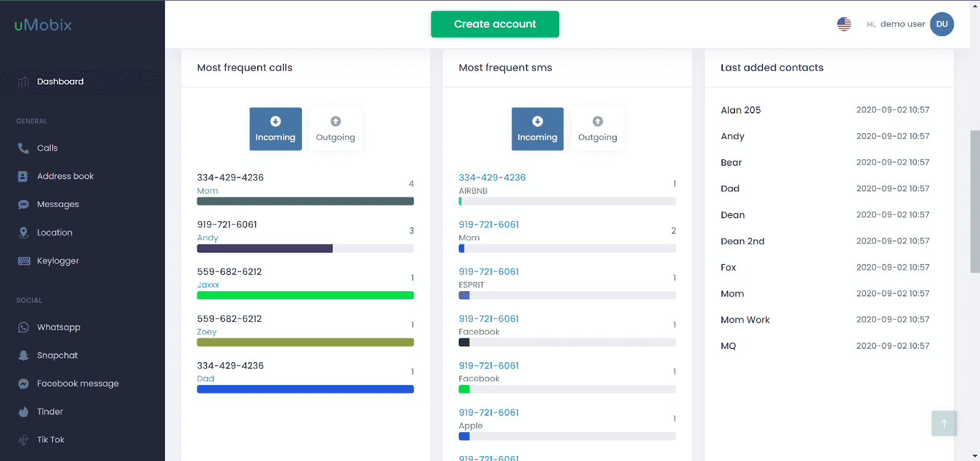Click the Mom contact link in calls
The image size is (980, 461).
(x=208, y=191)
